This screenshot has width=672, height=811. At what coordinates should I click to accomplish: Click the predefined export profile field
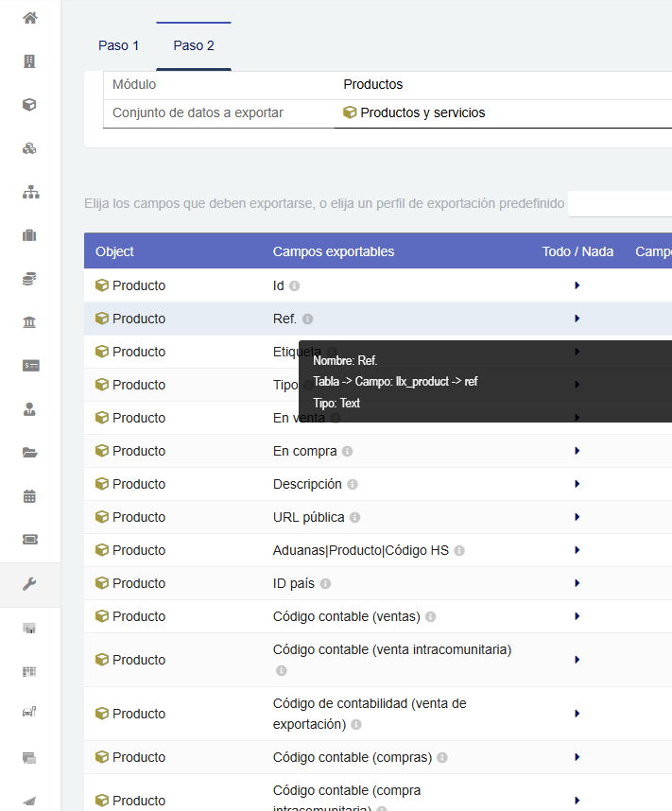pyautogui.click(x=619, y=204)
